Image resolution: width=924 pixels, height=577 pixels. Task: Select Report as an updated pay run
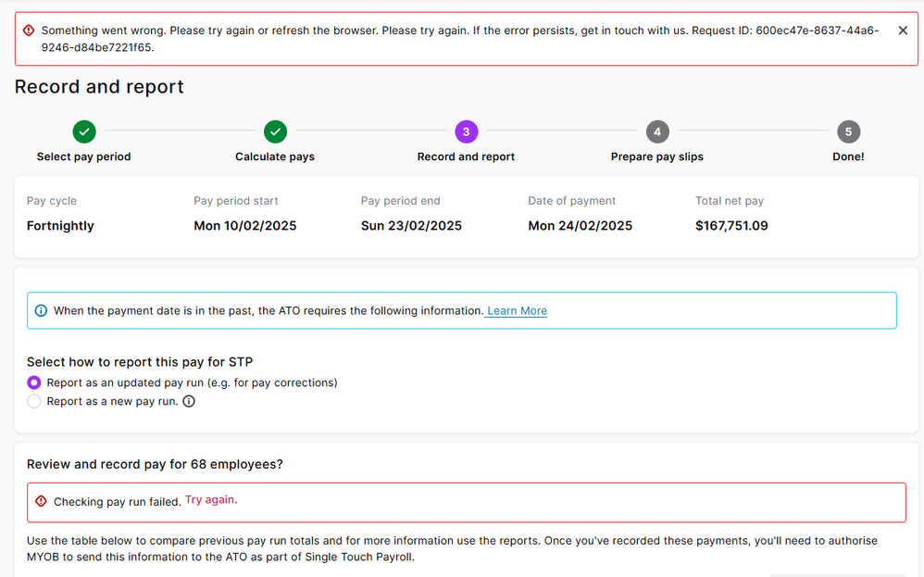click(x=34, y=383)
